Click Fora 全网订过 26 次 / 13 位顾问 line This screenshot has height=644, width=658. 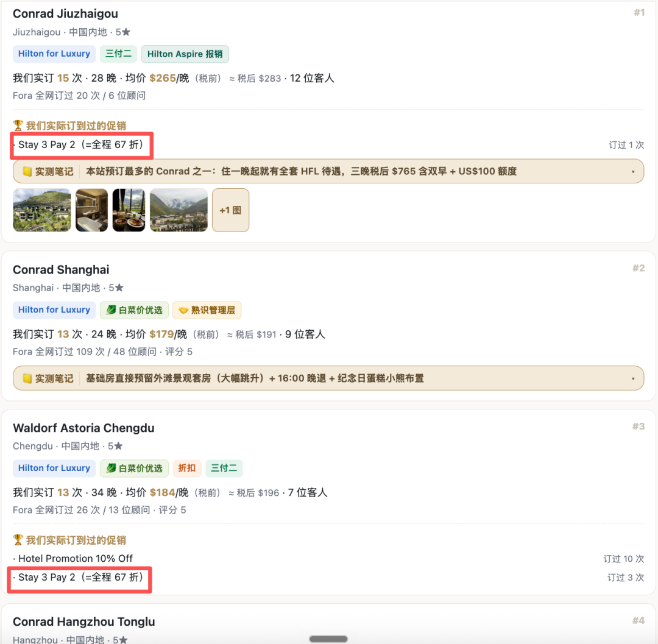tap(99, 510)
